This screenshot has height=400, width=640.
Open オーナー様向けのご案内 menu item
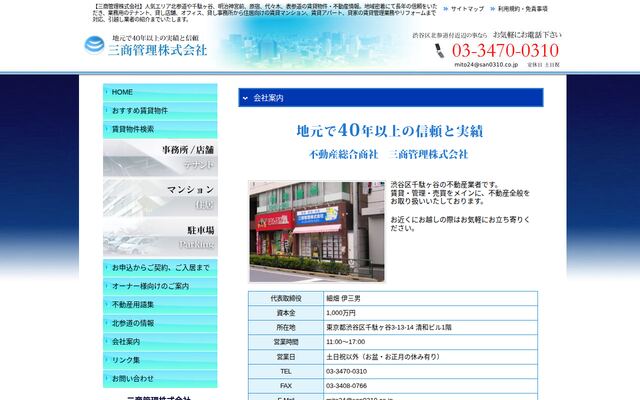160,286
